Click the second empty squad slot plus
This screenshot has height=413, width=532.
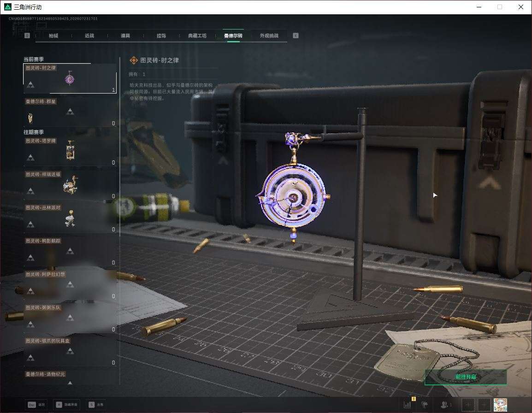tap(484, 405)
